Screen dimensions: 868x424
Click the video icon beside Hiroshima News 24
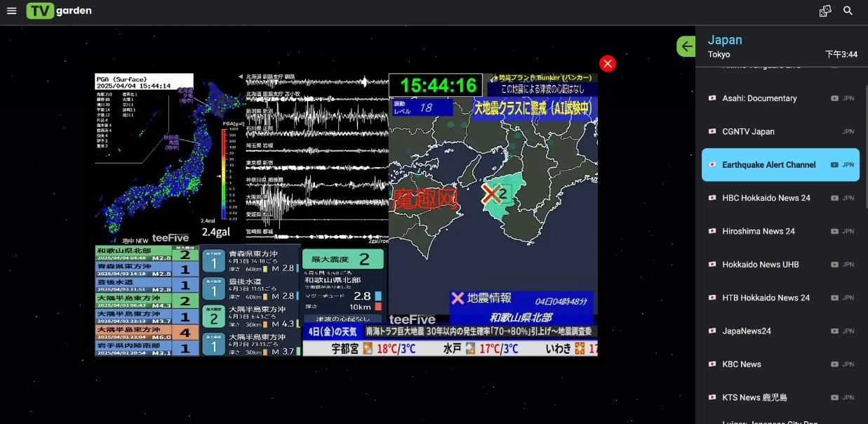[834, 231]
